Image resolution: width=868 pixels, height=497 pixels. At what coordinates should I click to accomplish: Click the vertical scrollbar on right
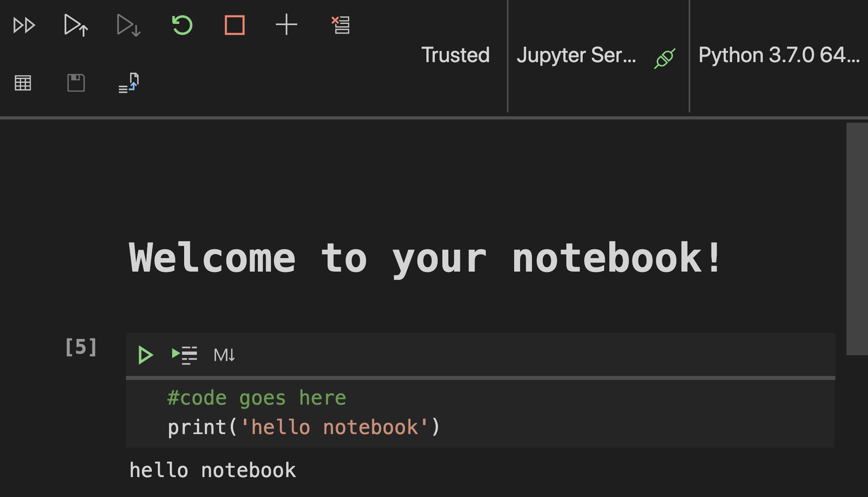click(x=857, y=239)
